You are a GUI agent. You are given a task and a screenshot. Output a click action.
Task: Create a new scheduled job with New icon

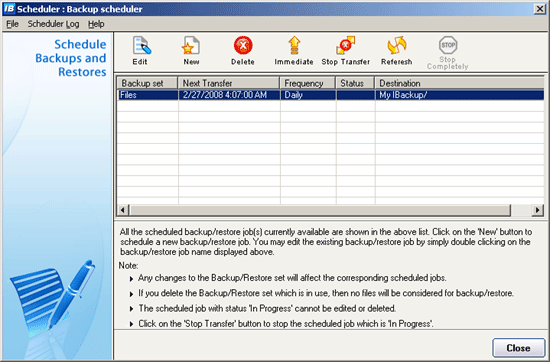click(191, 46)
